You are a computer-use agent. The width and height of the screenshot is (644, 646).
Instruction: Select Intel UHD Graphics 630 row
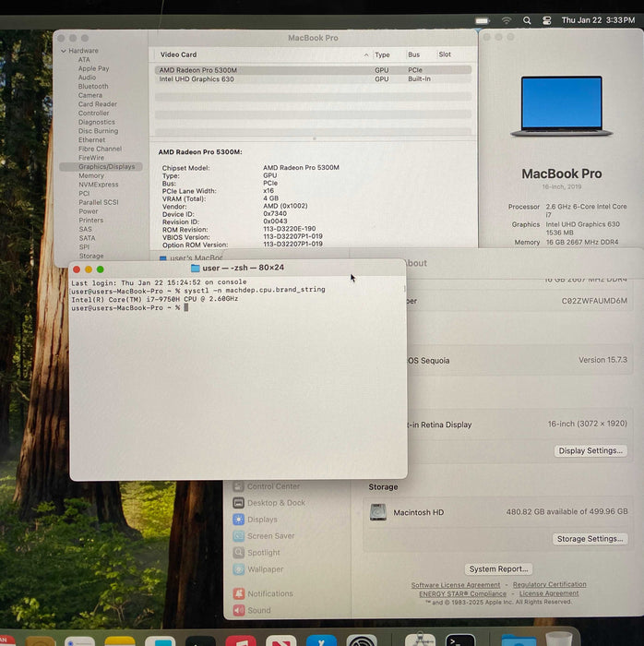(313, 79)
